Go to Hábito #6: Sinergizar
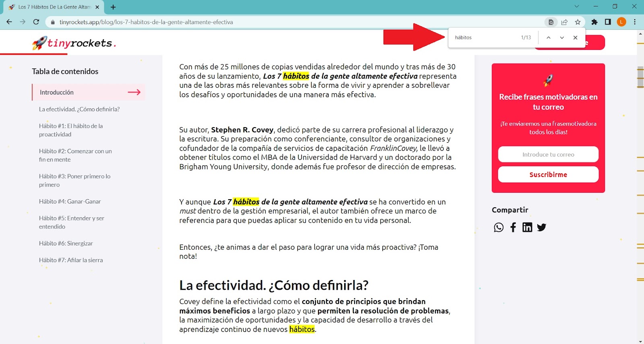 point(66,243)
